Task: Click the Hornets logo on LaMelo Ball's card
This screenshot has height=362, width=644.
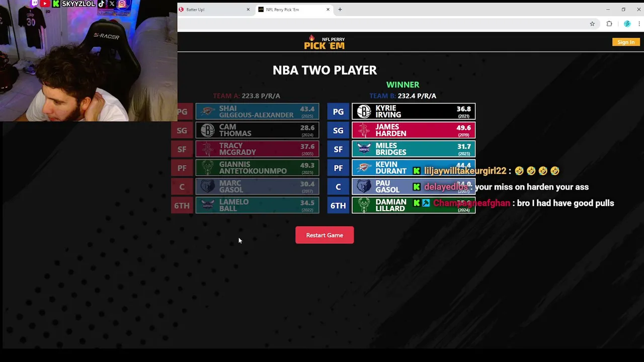Action: (207, 205)
